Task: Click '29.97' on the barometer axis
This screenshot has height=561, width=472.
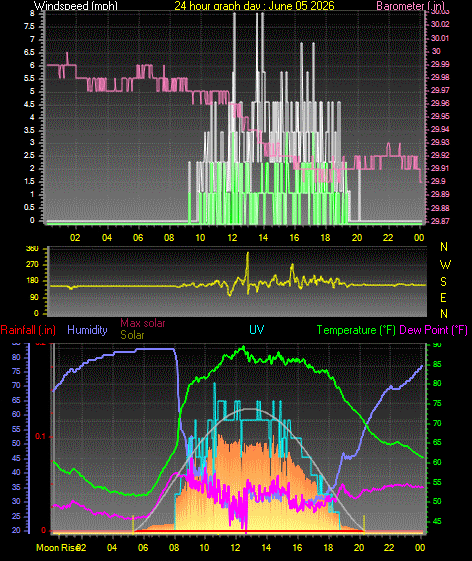Action: [x=440, y=90]
